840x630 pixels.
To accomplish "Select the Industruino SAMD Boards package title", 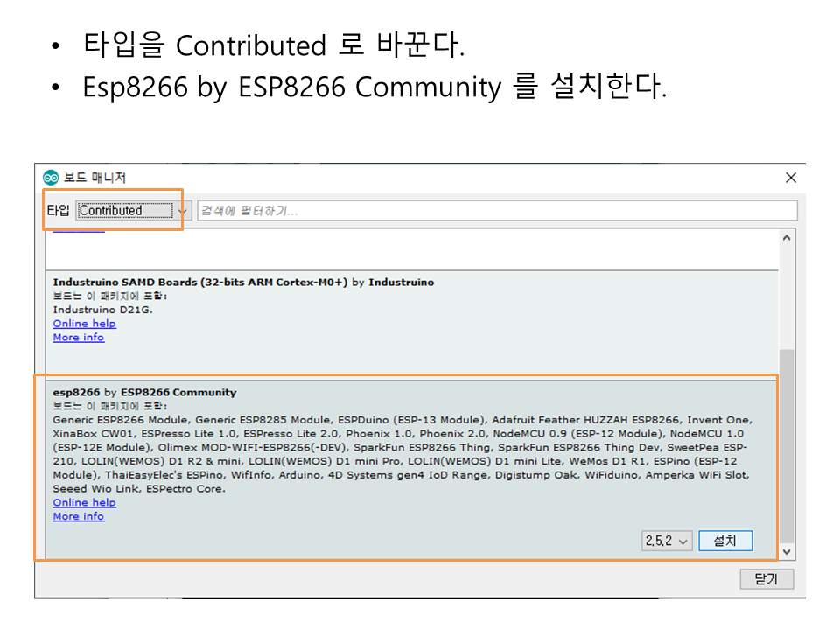I will 243,283.
